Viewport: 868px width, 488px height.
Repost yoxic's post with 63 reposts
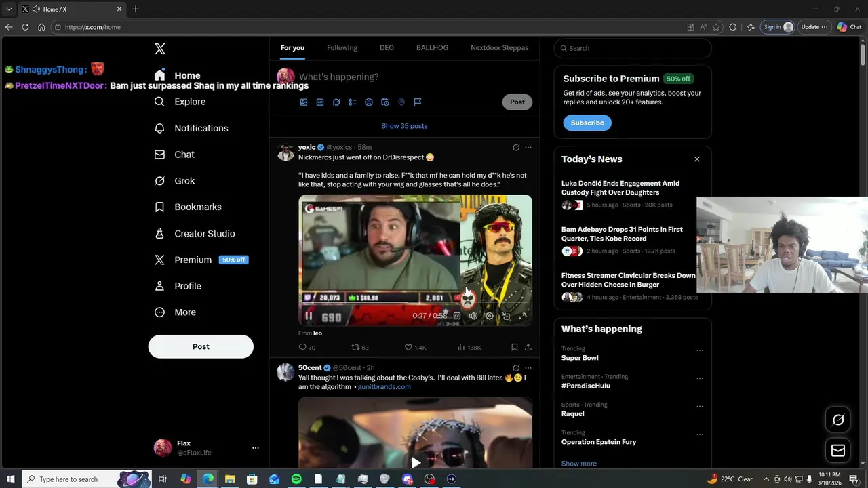(x=360, y=348)
